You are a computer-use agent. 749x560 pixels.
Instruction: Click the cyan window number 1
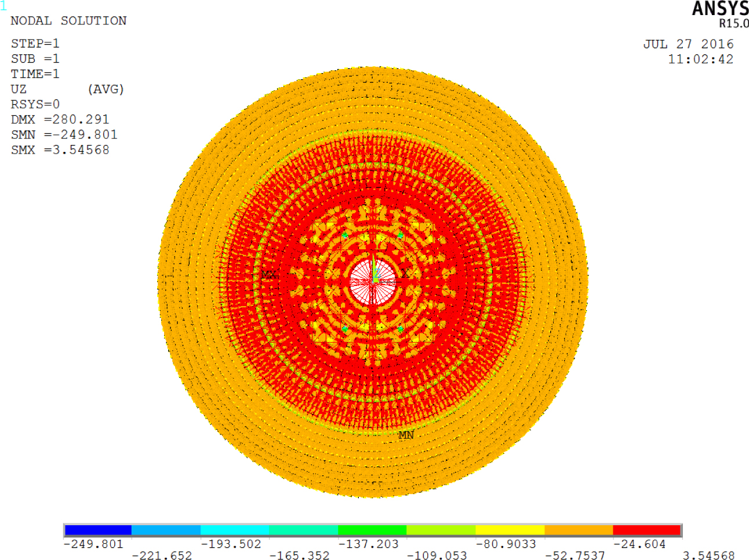pos(3,6)
